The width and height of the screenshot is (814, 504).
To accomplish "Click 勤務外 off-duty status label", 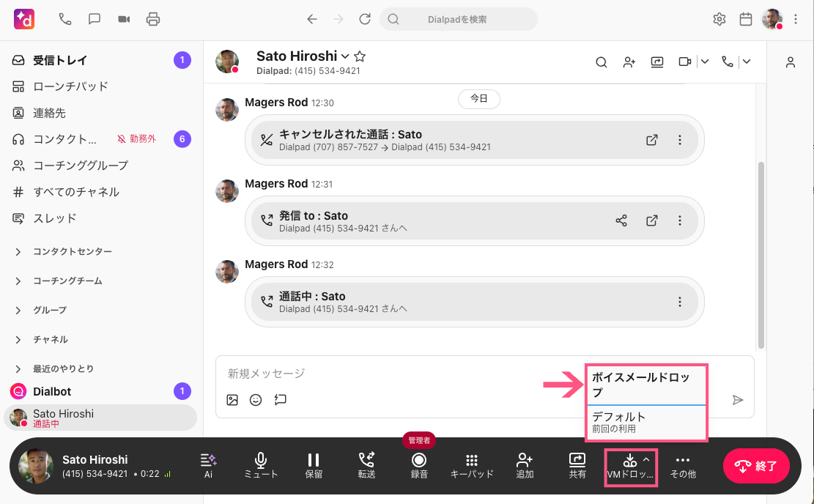I will pyautogui.click(x=136, y=139).
